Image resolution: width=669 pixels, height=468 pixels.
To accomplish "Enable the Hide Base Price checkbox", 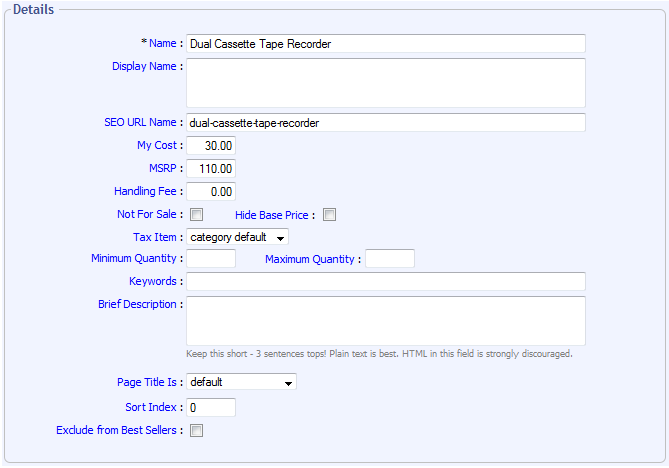I will click(x=329, y=215).
